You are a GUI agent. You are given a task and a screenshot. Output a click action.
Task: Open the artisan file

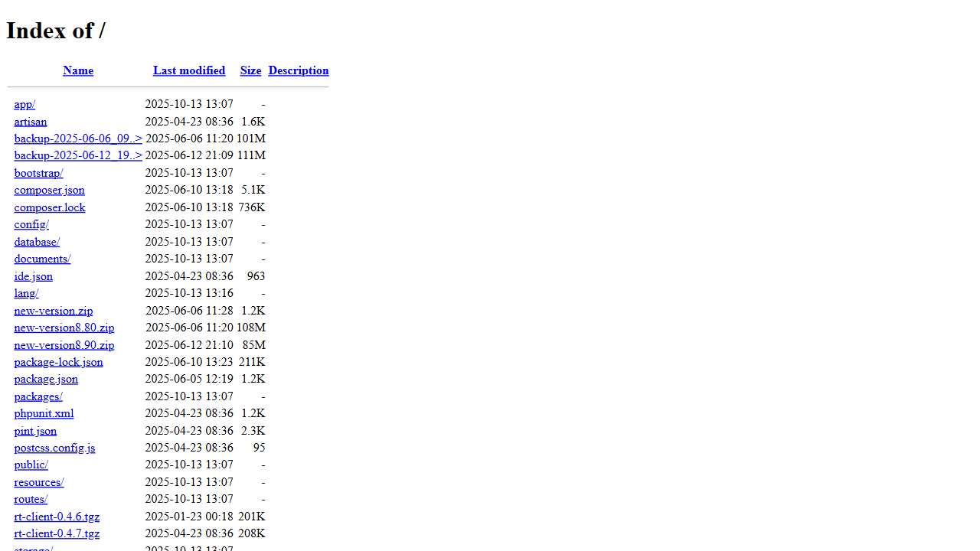click(31, 122)
